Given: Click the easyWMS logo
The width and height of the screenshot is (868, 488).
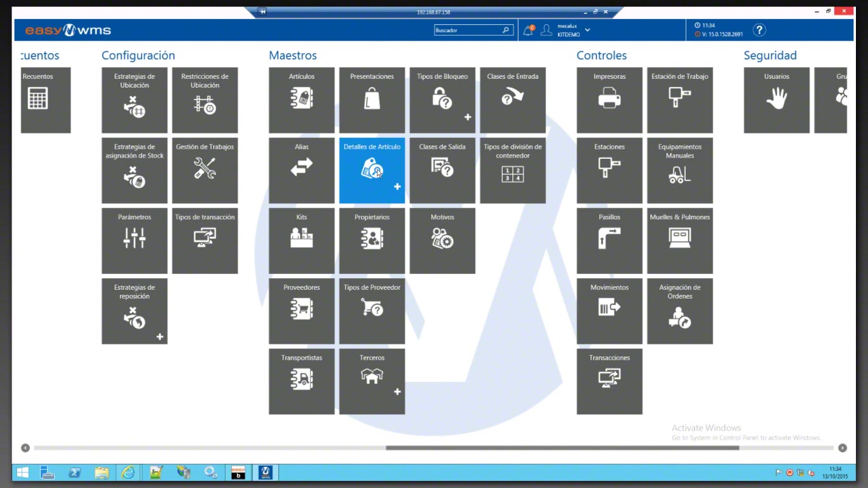Looking at the screenshot, I should coord(68,30).
